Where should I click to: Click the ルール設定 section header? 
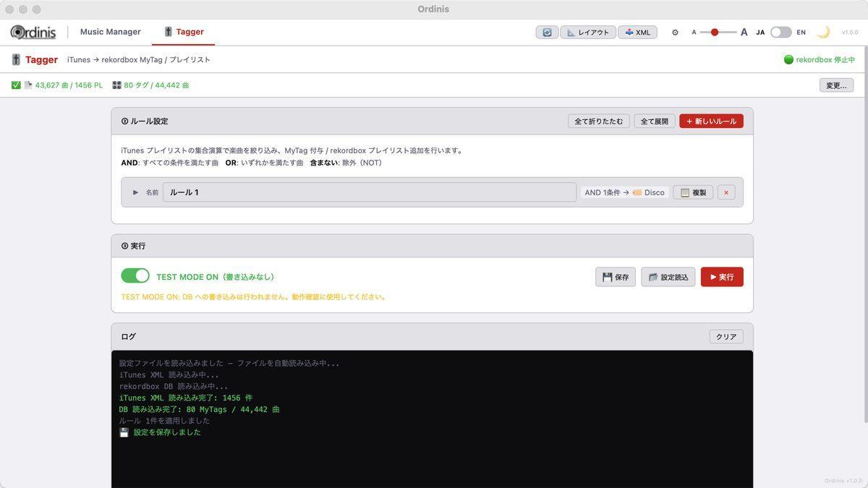tap(145, 121)
